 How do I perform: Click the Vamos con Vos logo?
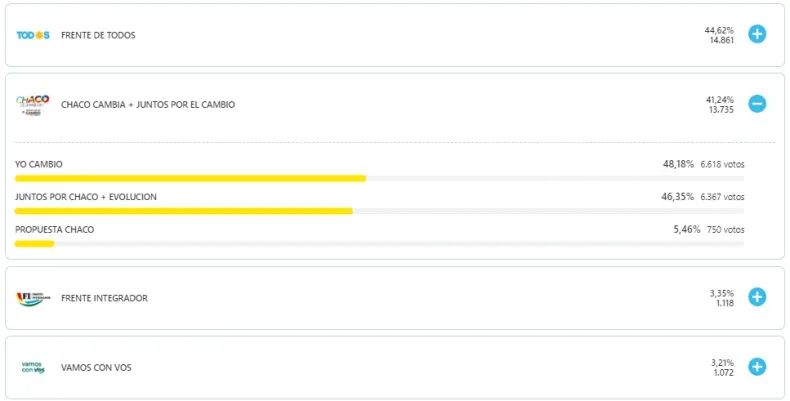point(32,367)
